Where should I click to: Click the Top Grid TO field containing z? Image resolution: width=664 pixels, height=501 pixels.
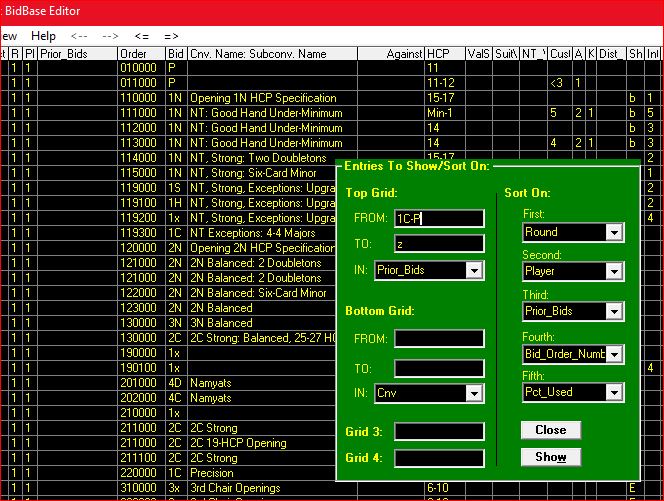point(438,243)
